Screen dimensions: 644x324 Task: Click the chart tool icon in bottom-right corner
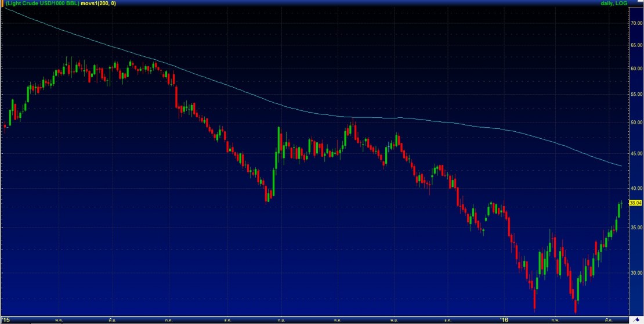636,319
